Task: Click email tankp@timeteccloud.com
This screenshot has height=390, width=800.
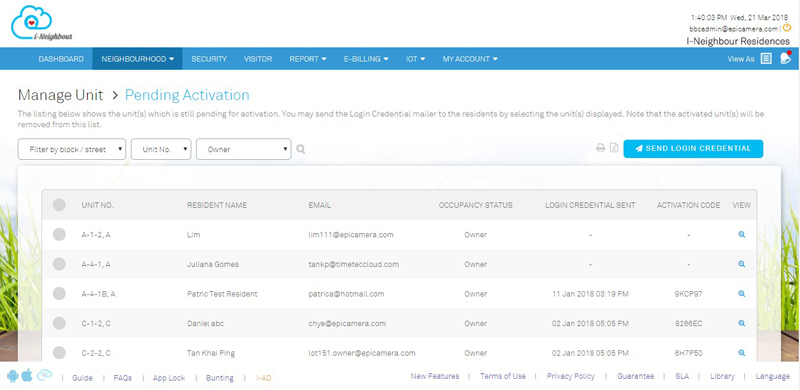Action: coord(354,264)
